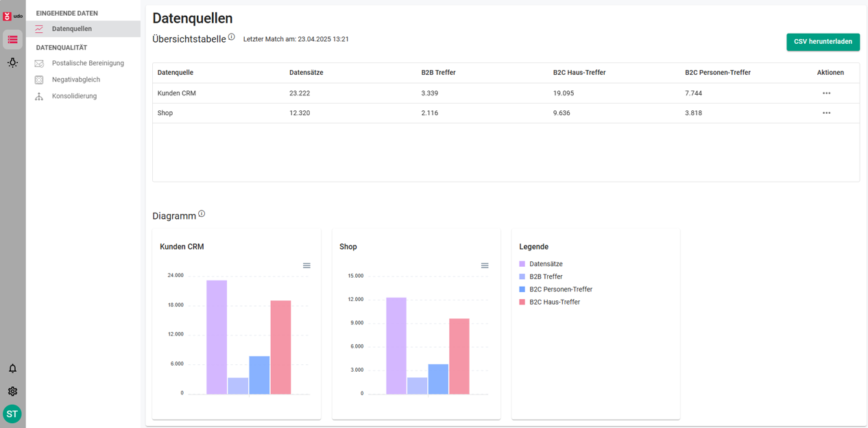The image size is (868, 428).
Task: Click info icon next to Diagramm
Action: coord(202,214)
